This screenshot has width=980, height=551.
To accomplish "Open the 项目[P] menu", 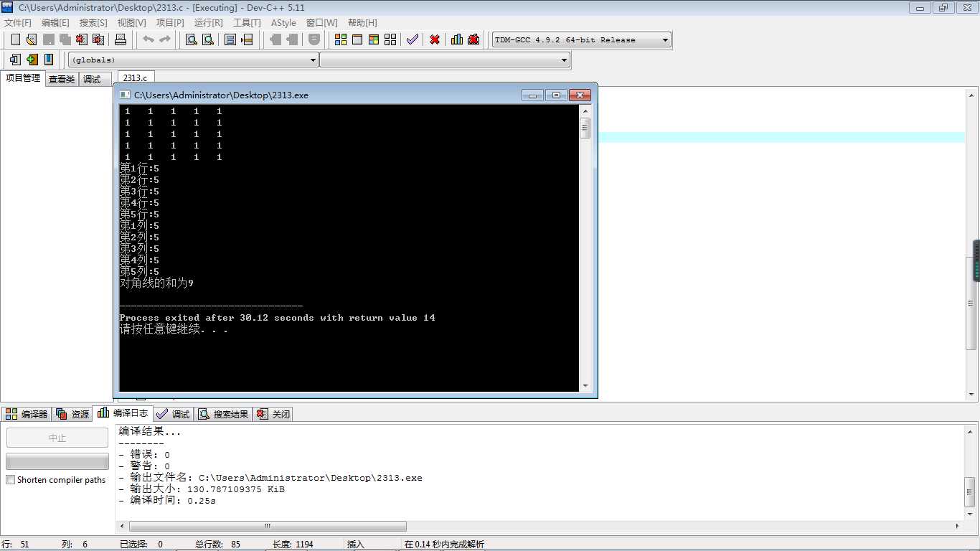I will (x=170, y=22).
